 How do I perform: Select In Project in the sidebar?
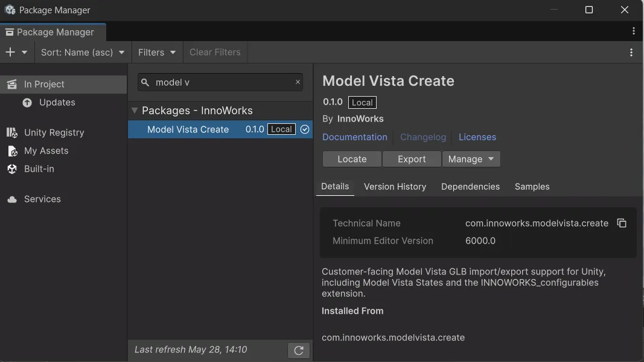tap(63, 85)
